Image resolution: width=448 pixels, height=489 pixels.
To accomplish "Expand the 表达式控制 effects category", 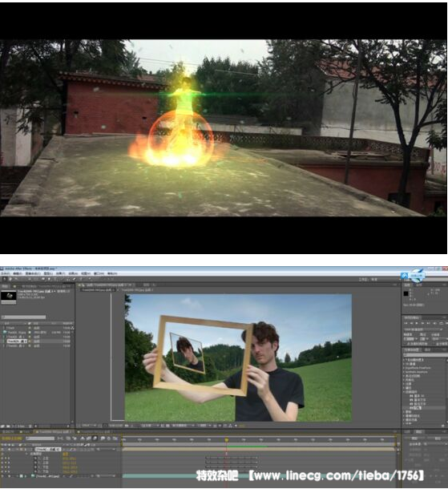I will [x=404, y=376].
